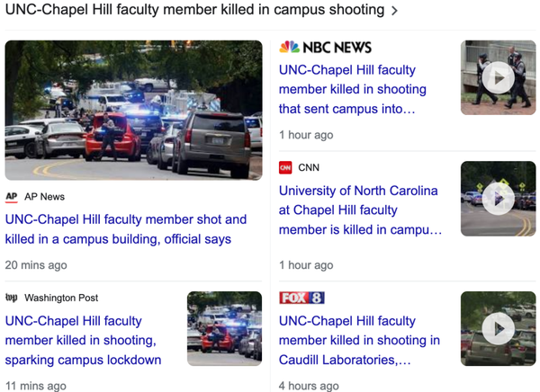
Task: Play the FOX 8 video thumbnail
Action: tap(498, 329)
